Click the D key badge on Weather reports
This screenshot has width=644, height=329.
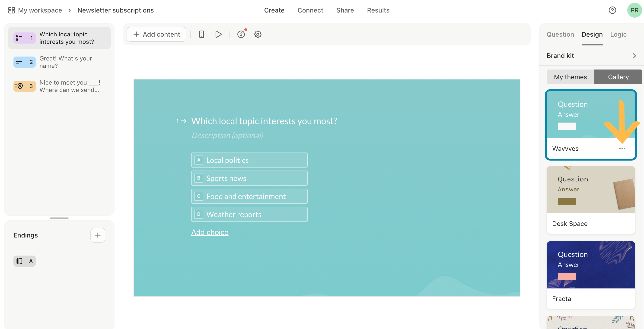click(199, 214)
